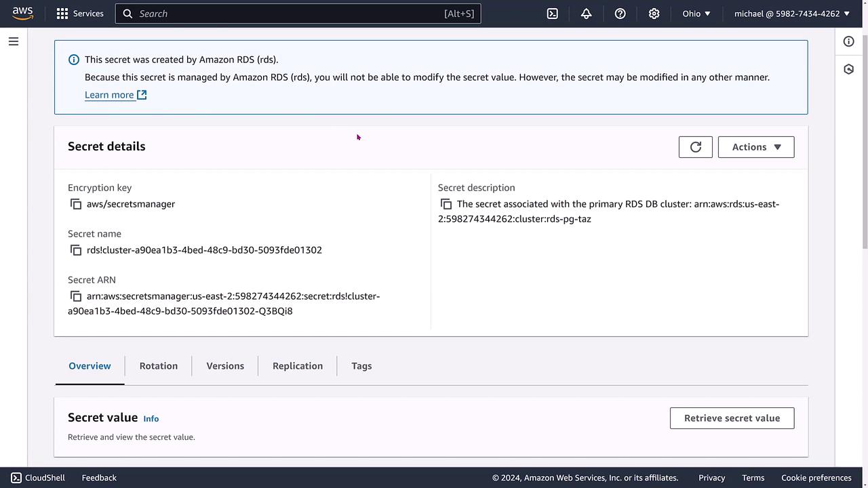
Task: Click the 'This secret was created by Amazon RDS' text
Action: point(182,60)
